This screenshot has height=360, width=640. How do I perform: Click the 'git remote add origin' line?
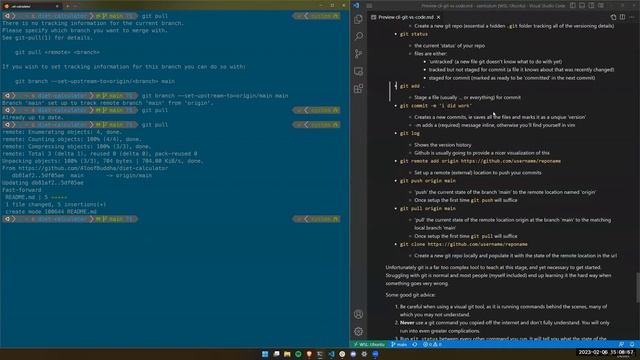coord(480,161)
